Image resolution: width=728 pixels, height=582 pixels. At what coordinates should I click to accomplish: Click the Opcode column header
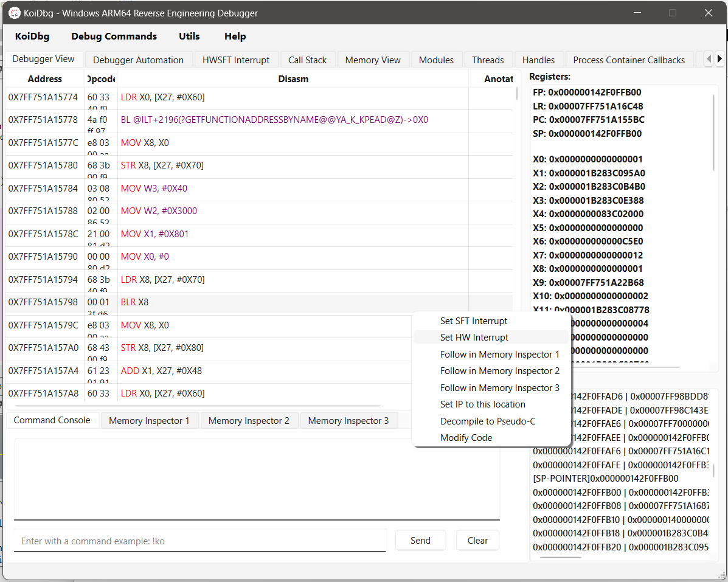[101, 79]
